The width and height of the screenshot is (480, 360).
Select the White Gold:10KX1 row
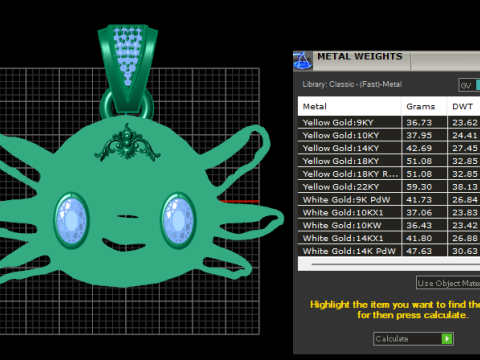pos(389,212)
